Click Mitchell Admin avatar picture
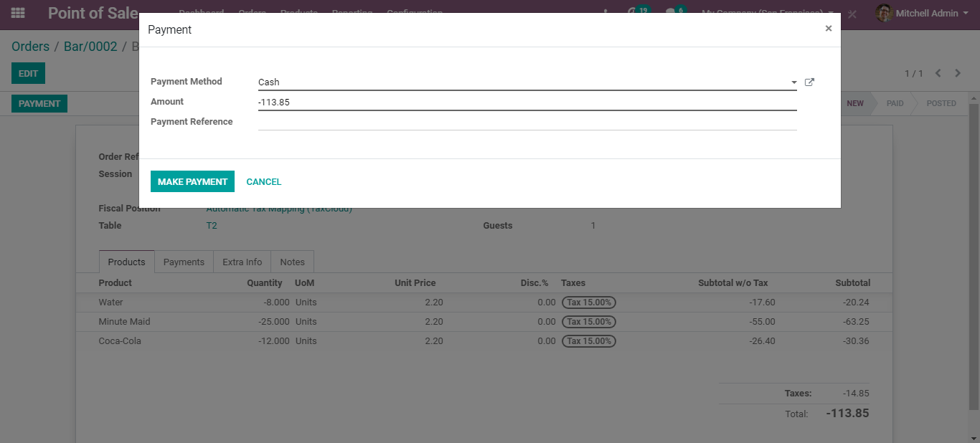 pos(884,13)
